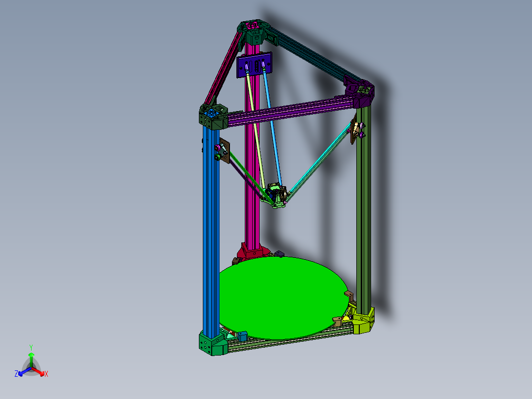Select the dark green bottom corner bracket under blue column
Screen dimensions: 532x399
coord(213,344)
